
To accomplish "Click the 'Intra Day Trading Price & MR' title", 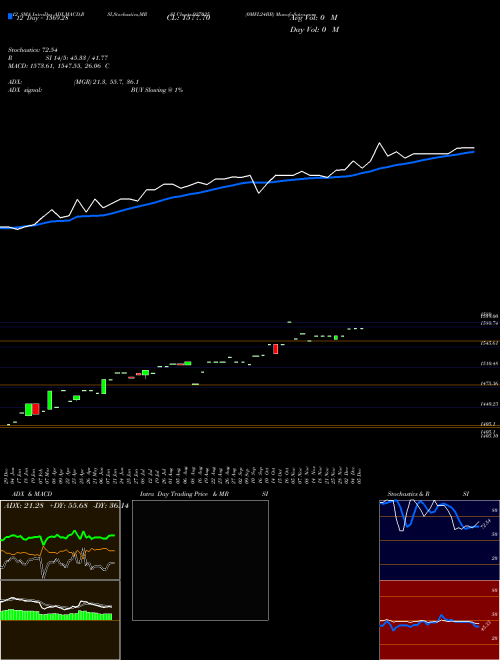I will point(184,494).
